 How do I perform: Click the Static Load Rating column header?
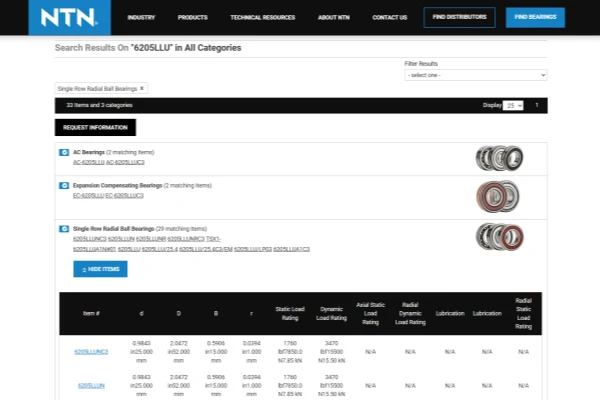290,313
